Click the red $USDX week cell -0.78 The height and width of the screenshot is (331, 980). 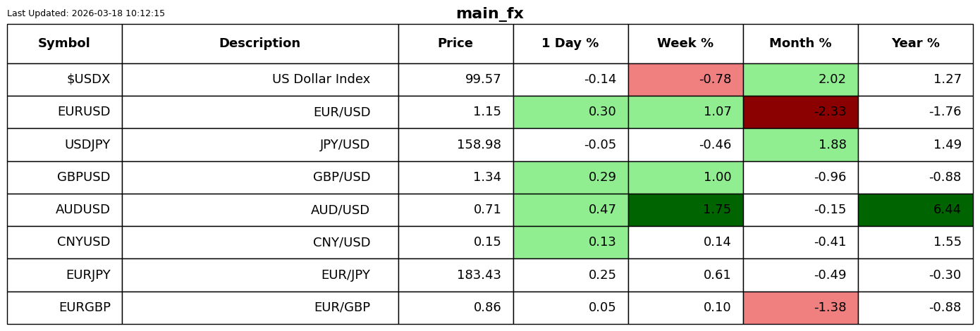[685, 80]
